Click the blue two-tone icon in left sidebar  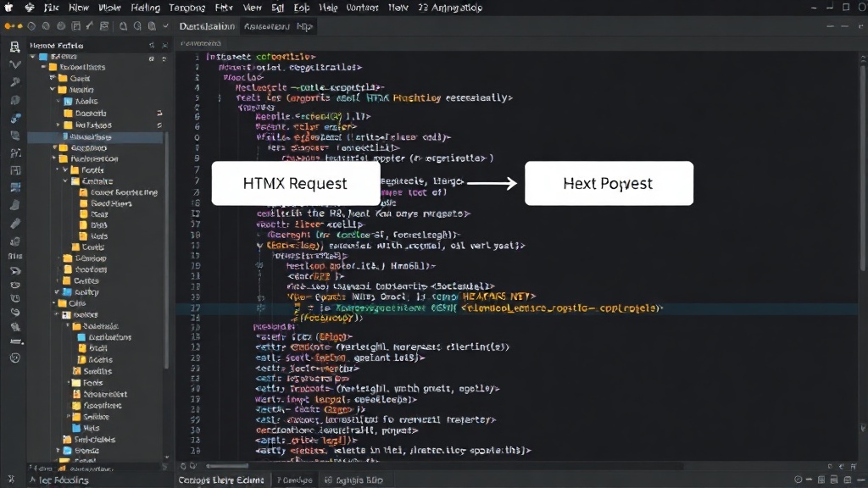click(15, 118)
